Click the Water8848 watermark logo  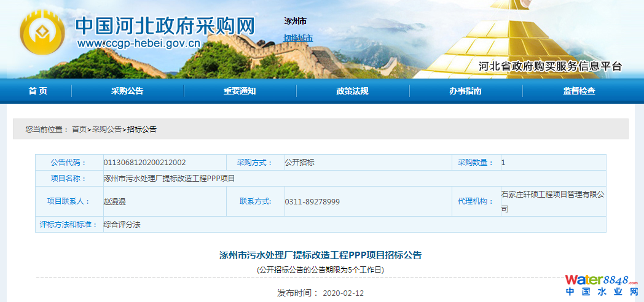[602, 285]
